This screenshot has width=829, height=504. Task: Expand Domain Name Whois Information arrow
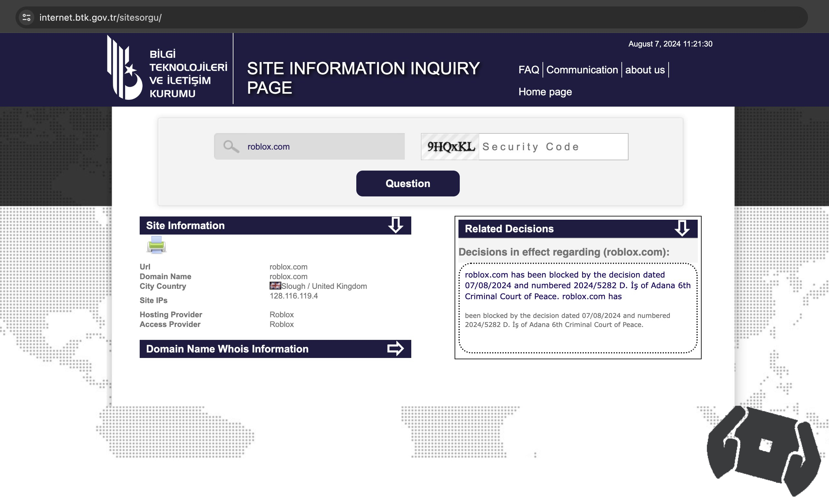pos(395,349)
